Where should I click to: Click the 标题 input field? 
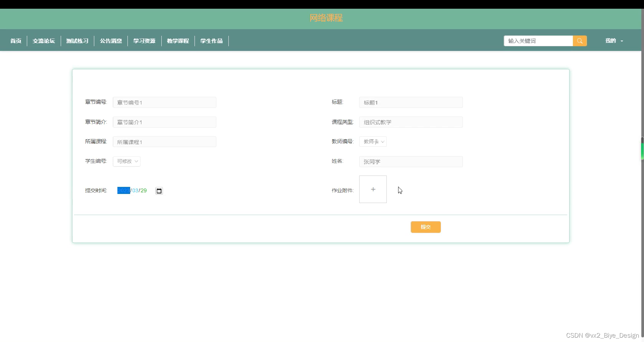411,102
